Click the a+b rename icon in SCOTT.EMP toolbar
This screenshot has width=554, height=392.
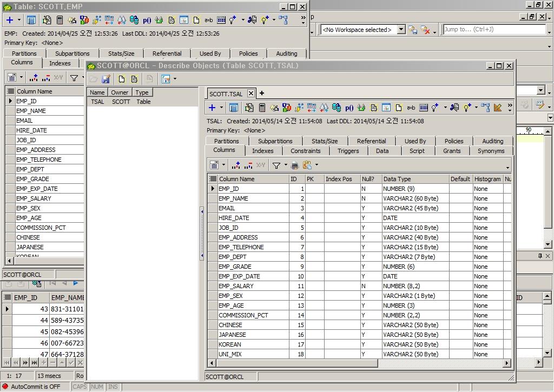tap(209, 20)
